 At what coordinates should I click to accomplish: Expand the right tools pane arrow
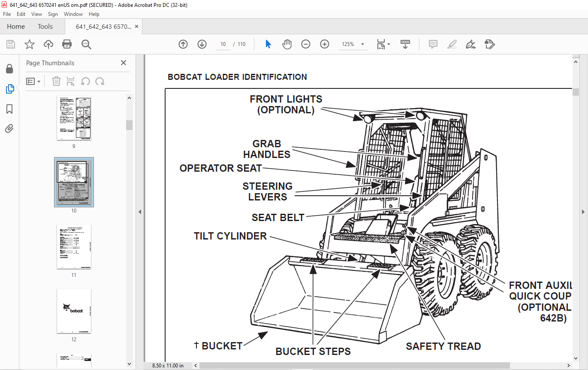(583, 212)
